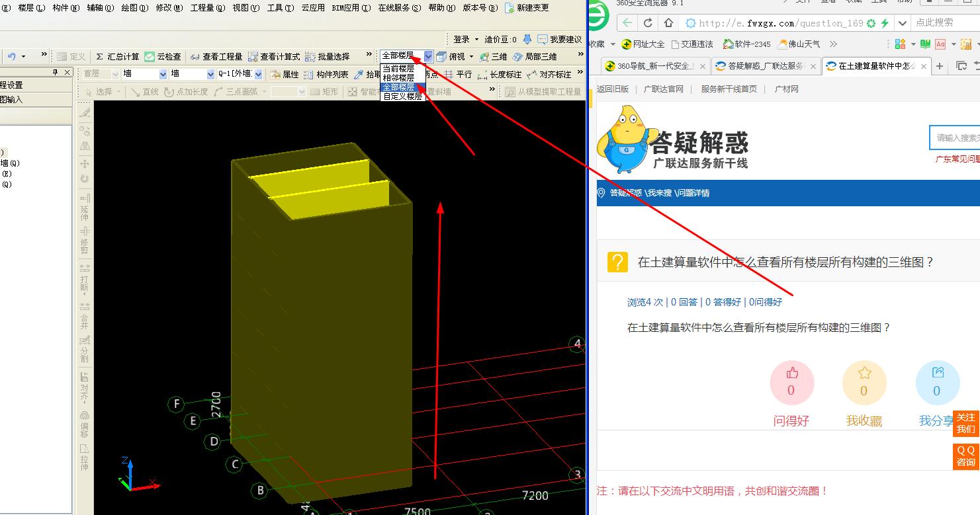Click the QQ咨询 orange button
Viewport: 980px width, 515px height.
pyautogui.click(x=966, y=456)
